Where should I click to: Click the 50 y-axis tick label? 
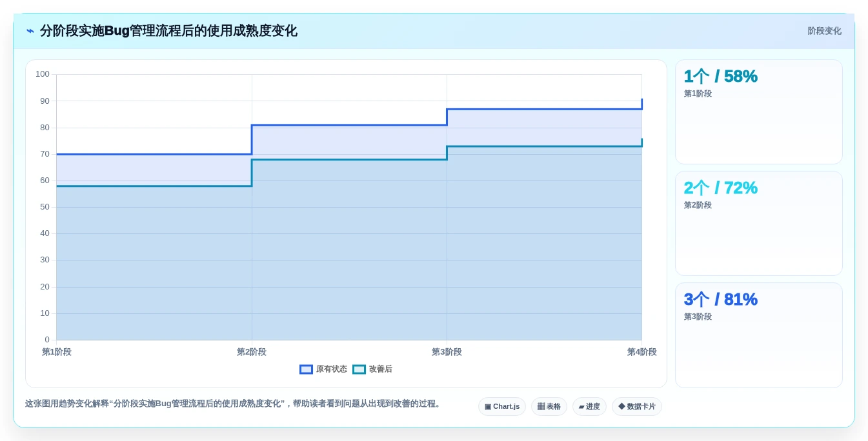pyautogui.click(x=45, y=207)
